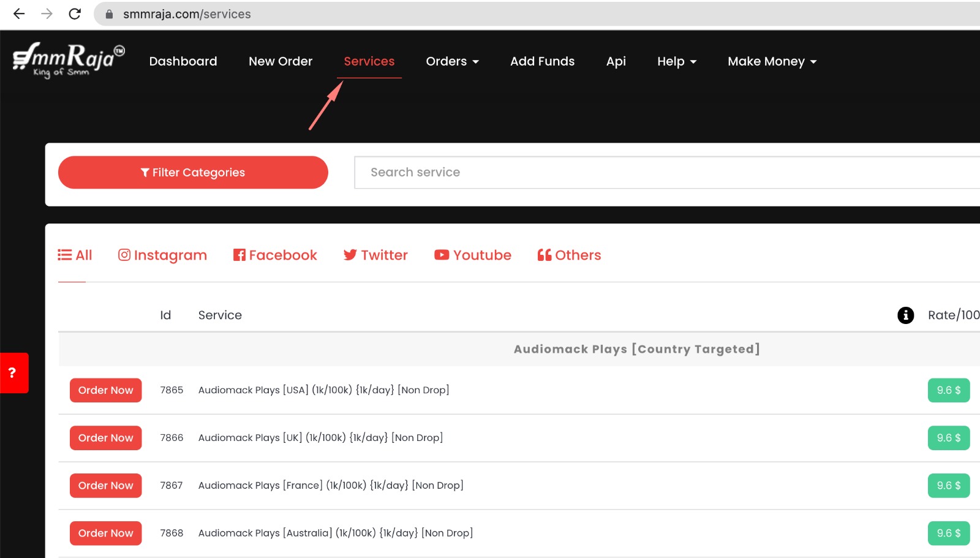The height and width of the screenshot is (558, 980).
Task: Click the 'Id' column header
Action: [165, 315]
